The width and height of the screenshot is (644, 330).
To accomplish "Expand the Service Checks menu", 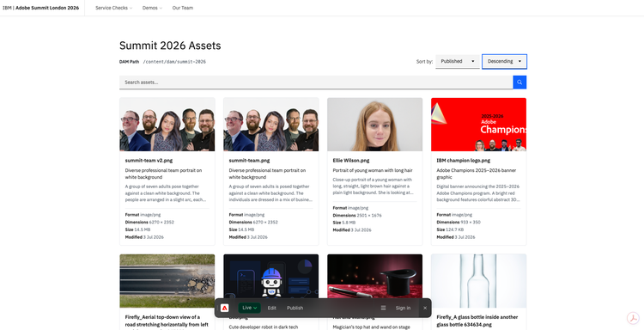I will [x=113, y=8].
